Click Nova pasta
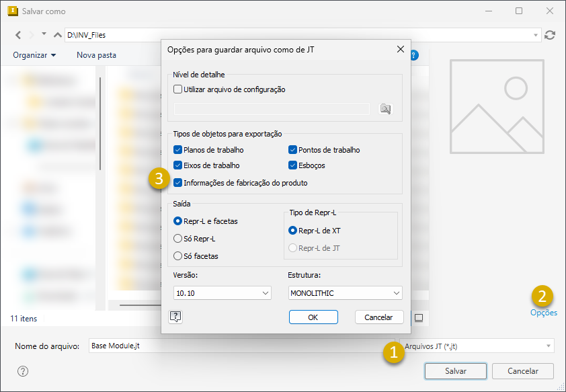The width and height of the screenshot is (566, 392). pyautogui.click(x=96, y=55)
